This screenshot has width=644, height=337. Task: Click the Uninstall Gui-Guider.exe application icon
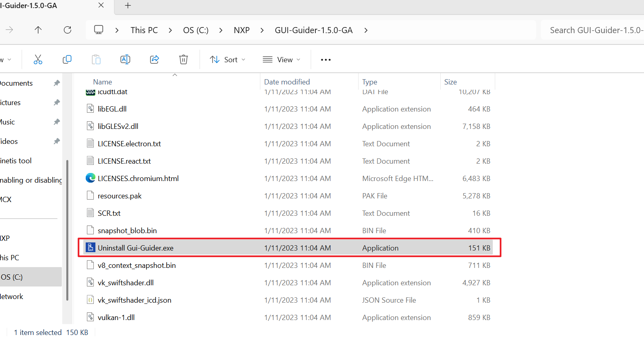pyautogui.click(x=91, y=247)
